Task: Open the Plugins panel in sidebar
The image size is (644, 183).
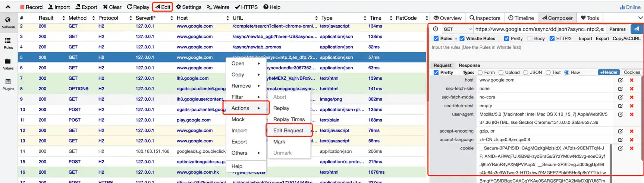Action: (8, 84)
